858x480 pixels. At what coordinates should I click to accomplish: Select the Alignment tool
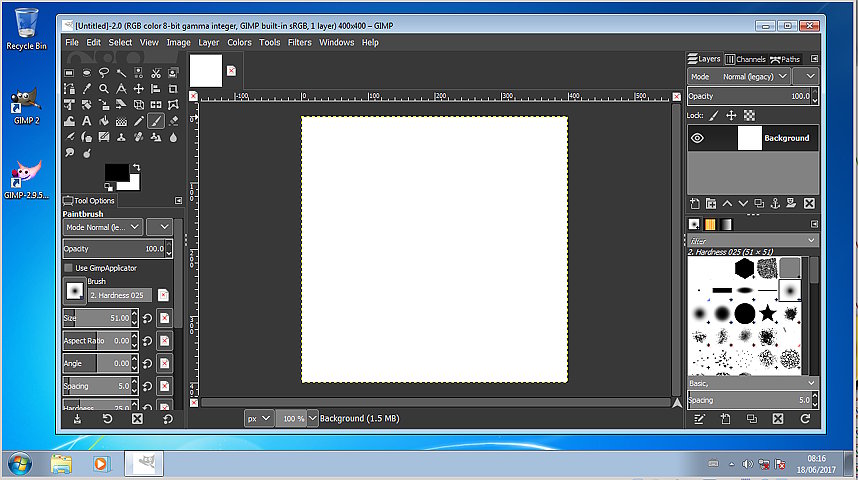tap(156, 89)
